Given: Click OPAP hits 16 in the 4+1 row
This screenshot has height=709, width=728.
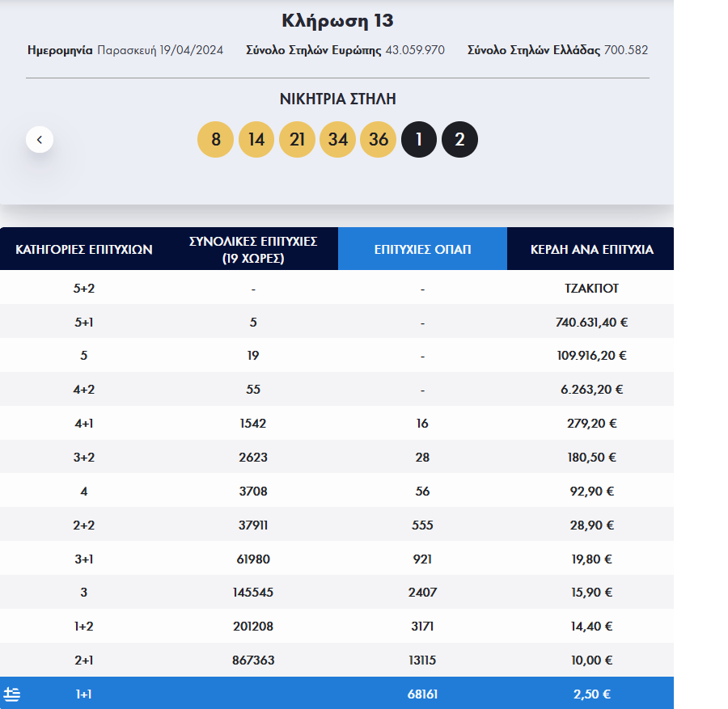Looking at the screenshot, I should (422, 423).
